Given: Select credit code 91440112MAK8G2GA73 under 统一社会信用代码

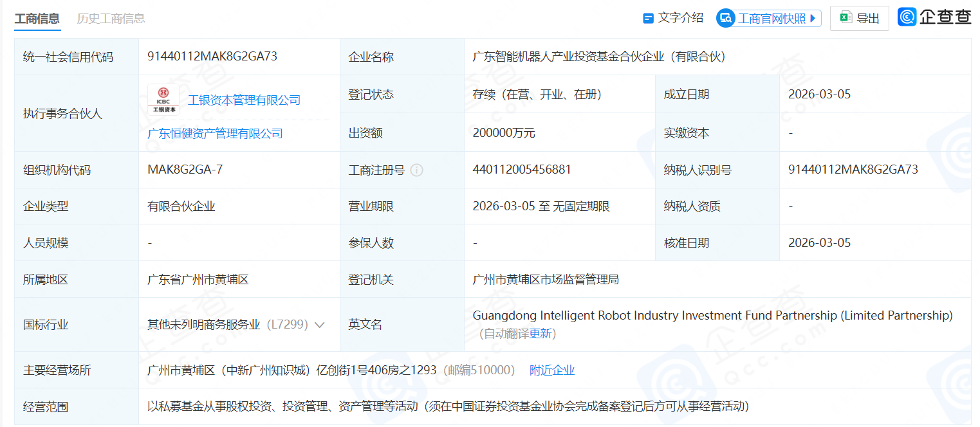Looking at the screenshot, I should tap(212, 56).
